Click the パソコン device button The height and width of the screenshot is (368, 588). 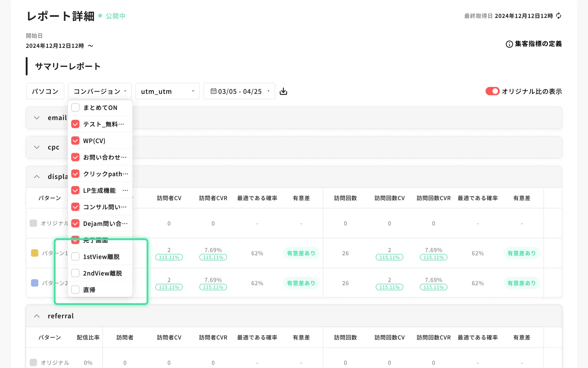(45, 91)
